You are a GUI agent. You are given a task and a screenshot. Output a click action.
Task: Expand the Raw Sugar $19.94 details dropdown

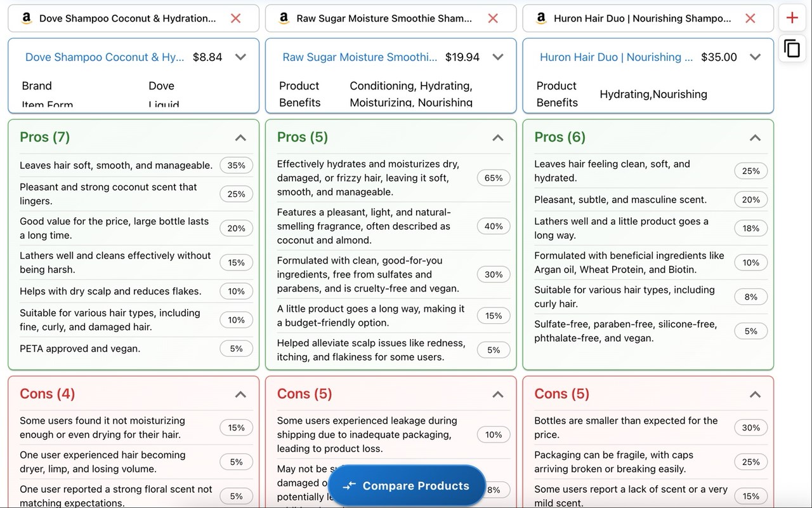(498, 57)
